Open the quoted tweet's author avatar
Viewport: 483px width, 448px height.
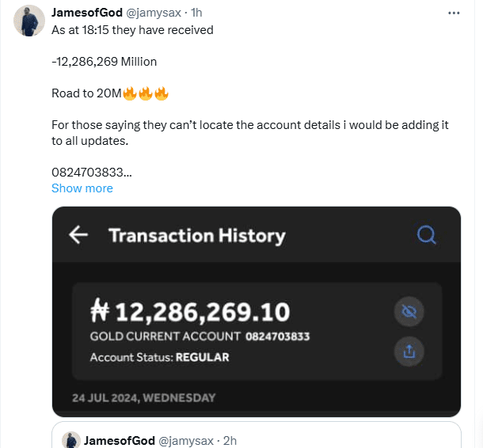pyautogui.click(x=71, y=440)
